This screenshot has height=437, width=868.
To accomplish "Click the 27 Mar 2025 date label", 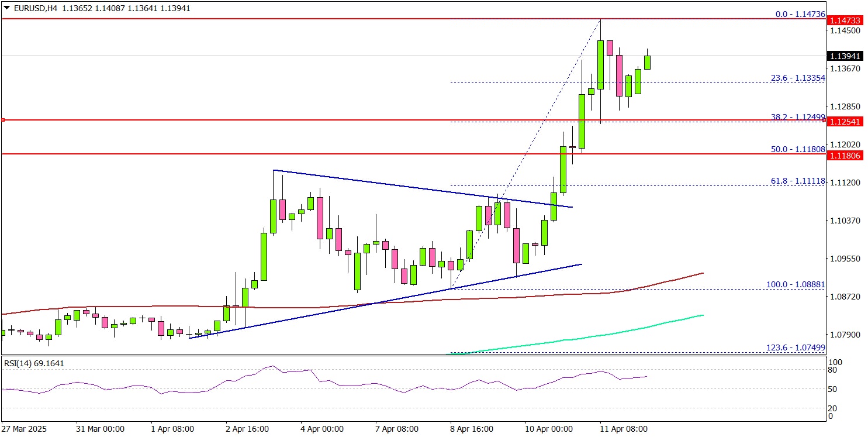I will tap(26, 429).
